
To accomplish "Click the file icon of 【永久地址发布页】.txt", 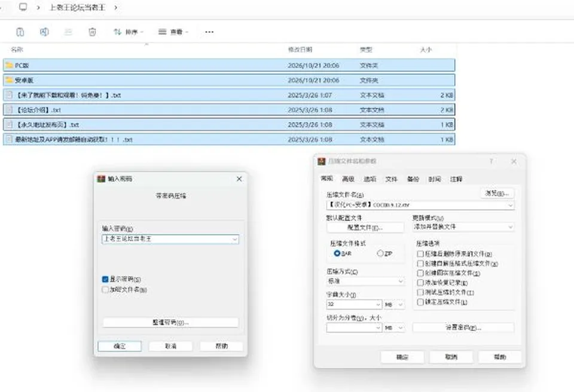I will (9, 125).
